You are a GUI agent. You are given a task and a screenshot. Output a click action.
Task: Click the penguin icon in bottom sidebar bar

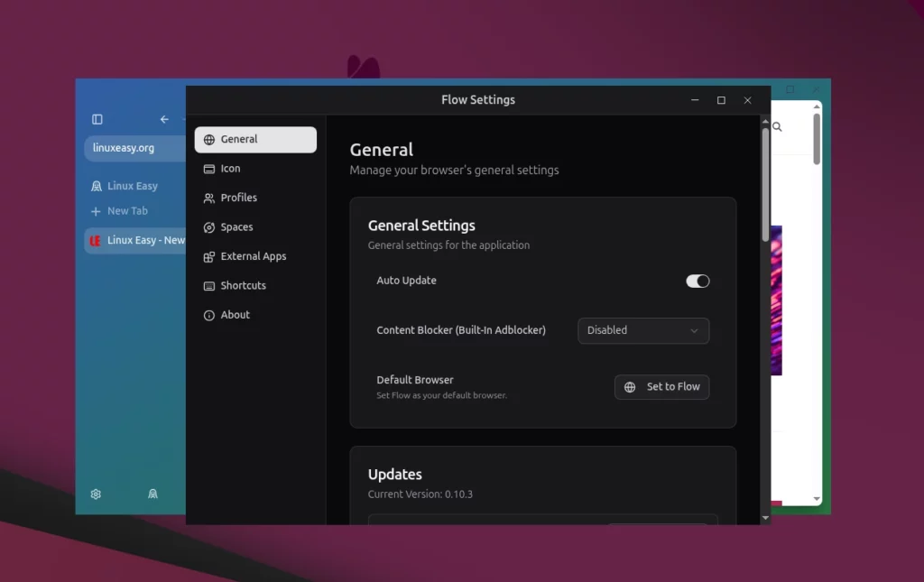153,494
